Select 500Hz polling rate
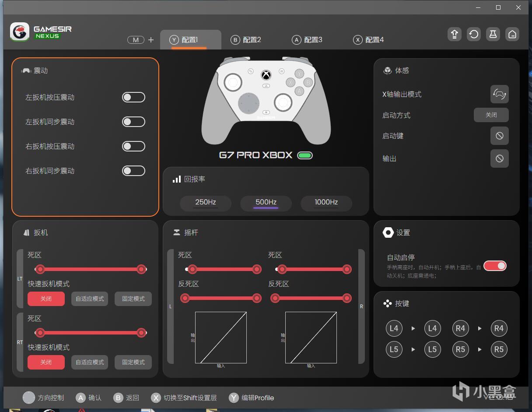532x412 pixels. coord(266,203)
